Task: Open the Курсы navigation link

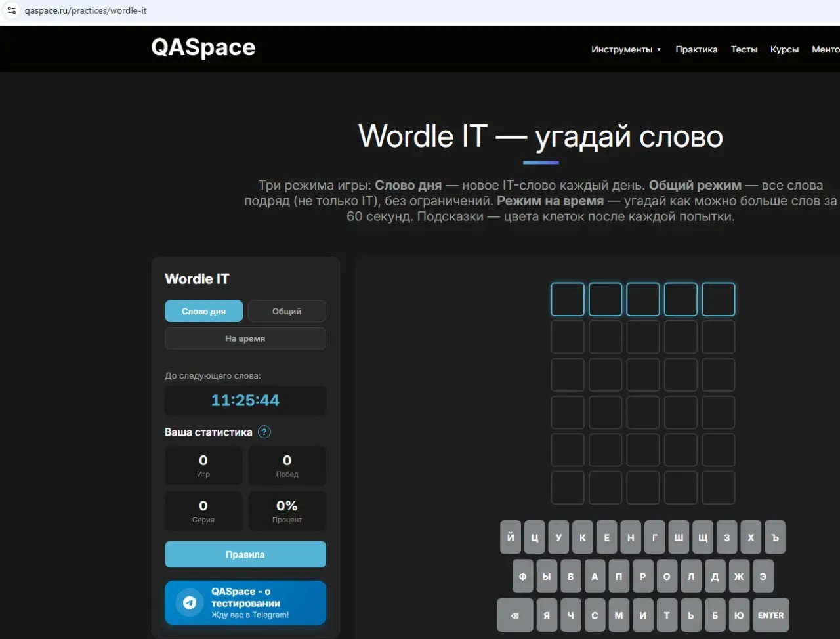Action: 784,49
